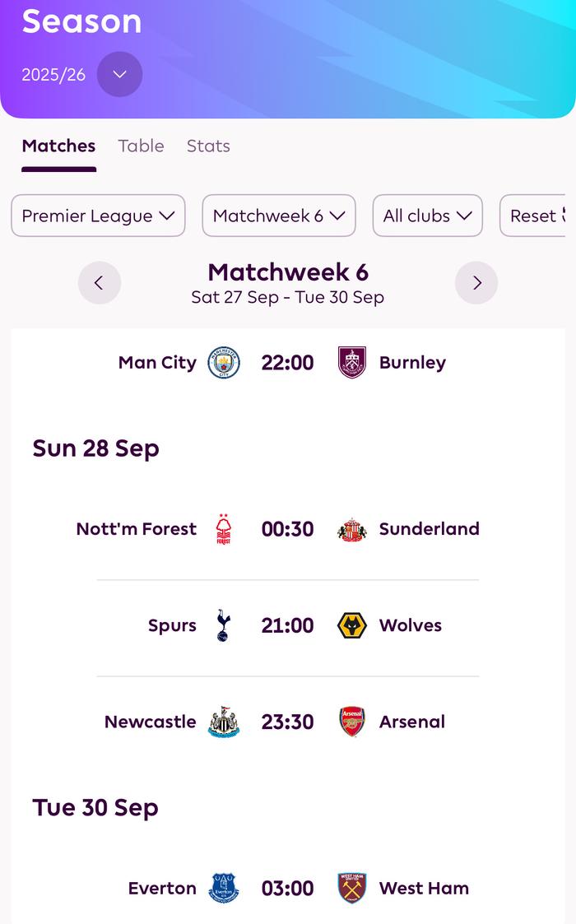
Task: Open the Newcastle vs Arsenal 23:30 fixture
Action: coord(287,722)
